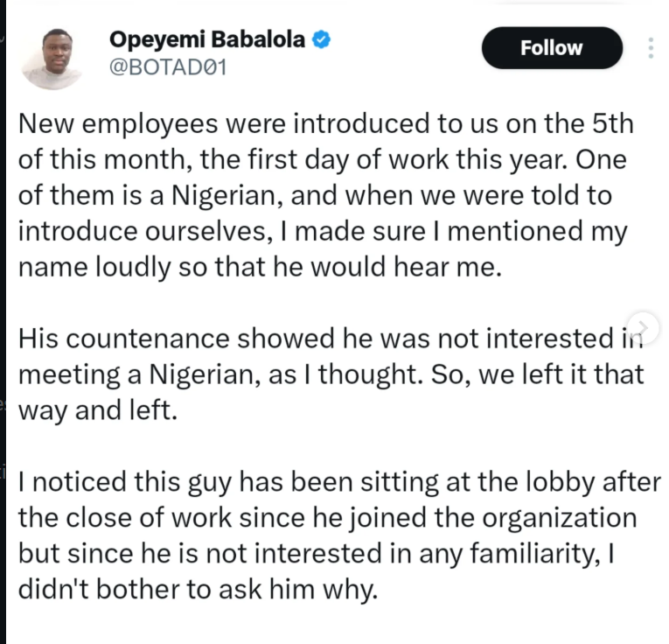
Task: Click the line "way and left."
Action: coord(98,411)
